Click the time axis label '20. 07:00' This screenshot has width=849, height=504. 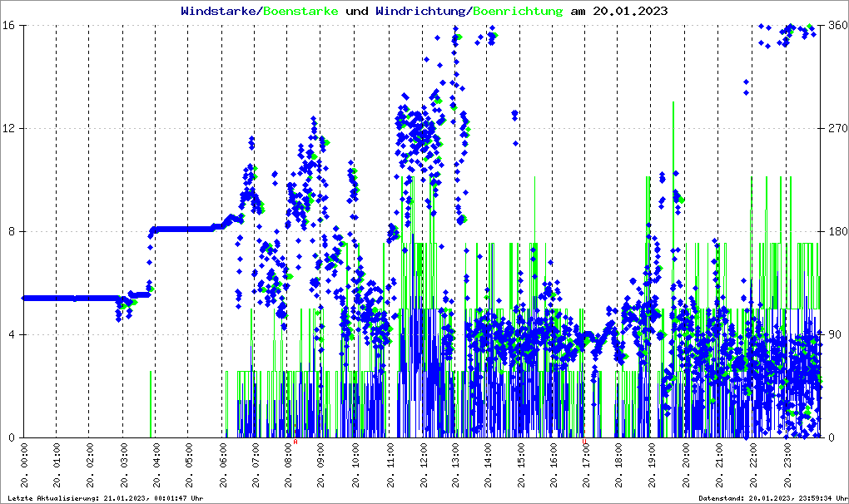pos(256,465)
